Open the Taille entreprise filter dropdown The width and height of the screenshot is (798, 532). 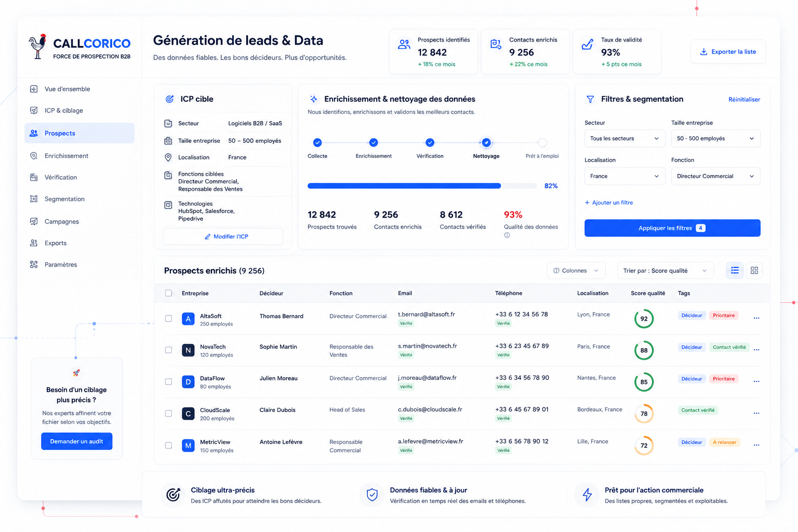tap(716, 139)
